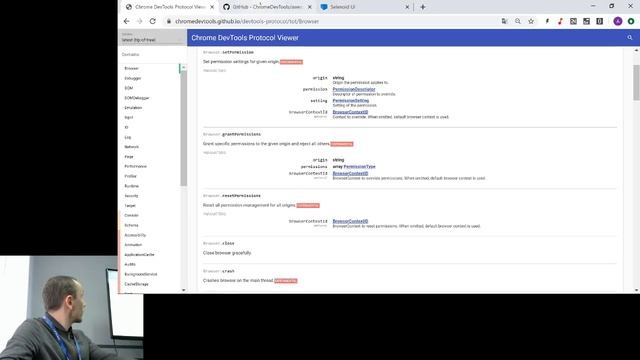
Task: Open the Network domain
Action: tap(131, 147)
